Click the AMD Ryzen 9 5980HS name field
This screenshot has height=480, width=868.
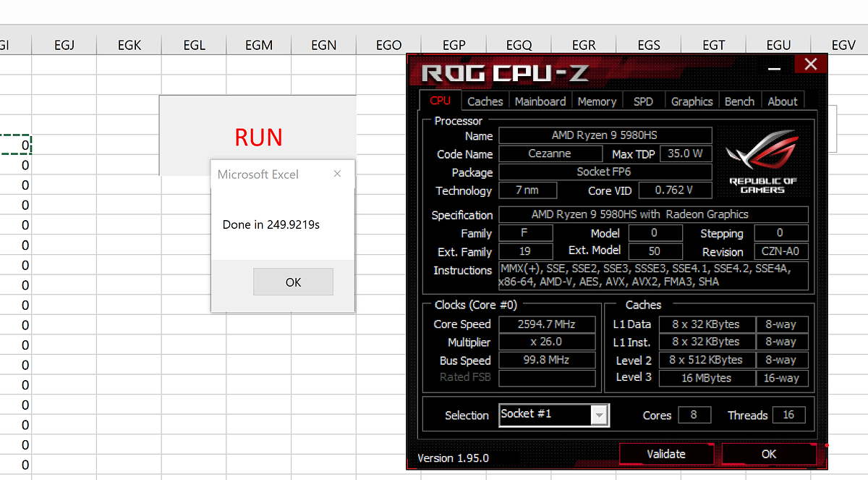(605, 135)
